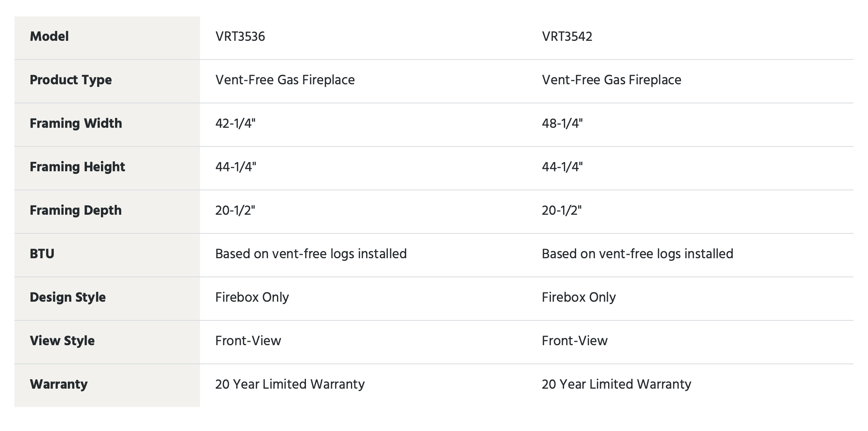The width and height of the screenshot is (868, 431).
Task: Click VRT3536's BTU text about vent-free logs
Action: click(x=311, y=254)
